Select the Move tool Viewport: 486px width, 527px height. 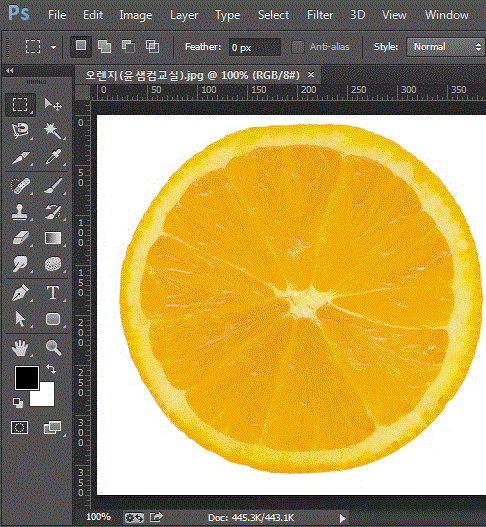coord(53,105)
